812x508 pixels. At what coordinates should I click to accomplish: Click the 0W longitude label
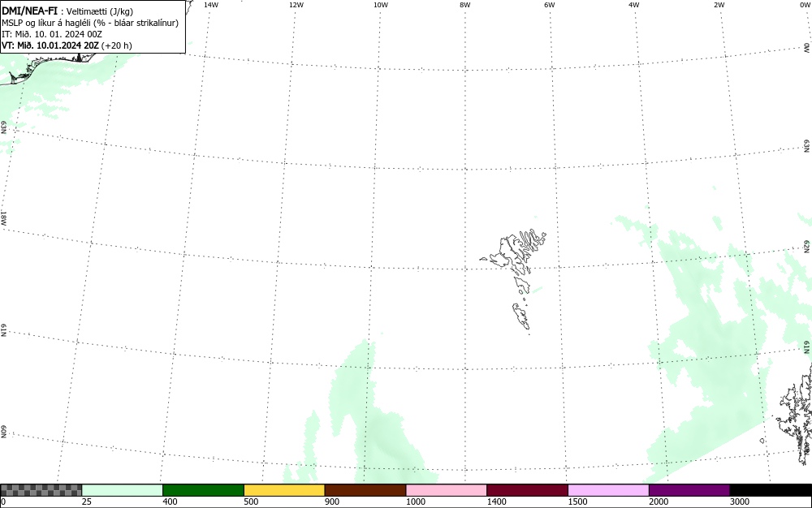click(805, 5)
